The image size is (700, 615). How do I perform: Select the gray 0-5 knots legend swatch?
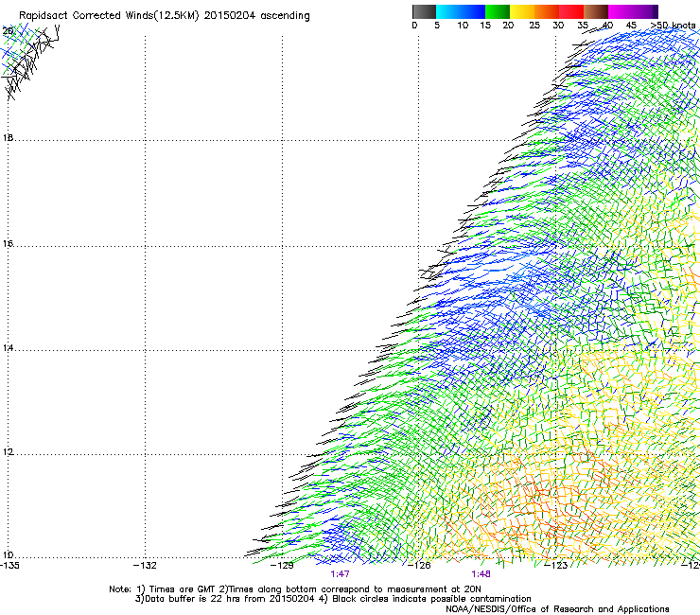coord(424,11)
